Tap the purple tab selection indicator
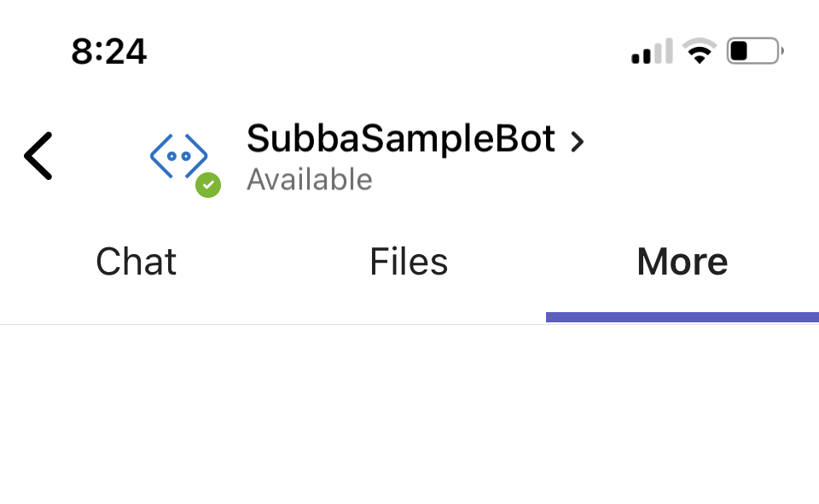This screenshot has height=504, width=819. pos(682,316)
